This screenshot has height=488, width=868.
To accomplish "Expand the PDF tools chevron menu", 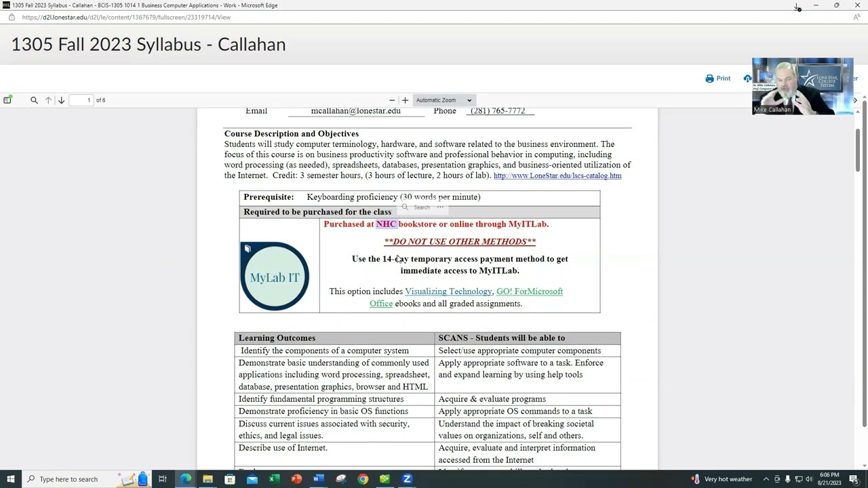I will click(x=854, y=100).
